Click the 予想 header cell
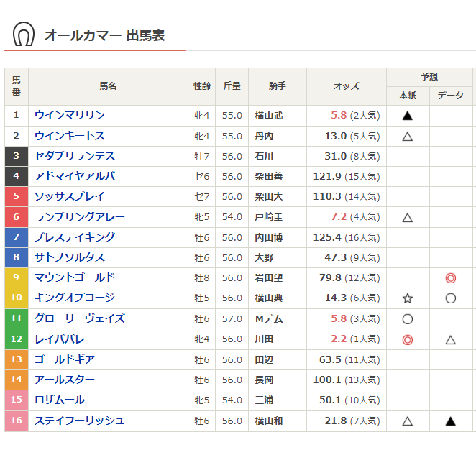The width and height of the screenshot is (476, 450). click(429, 77)
